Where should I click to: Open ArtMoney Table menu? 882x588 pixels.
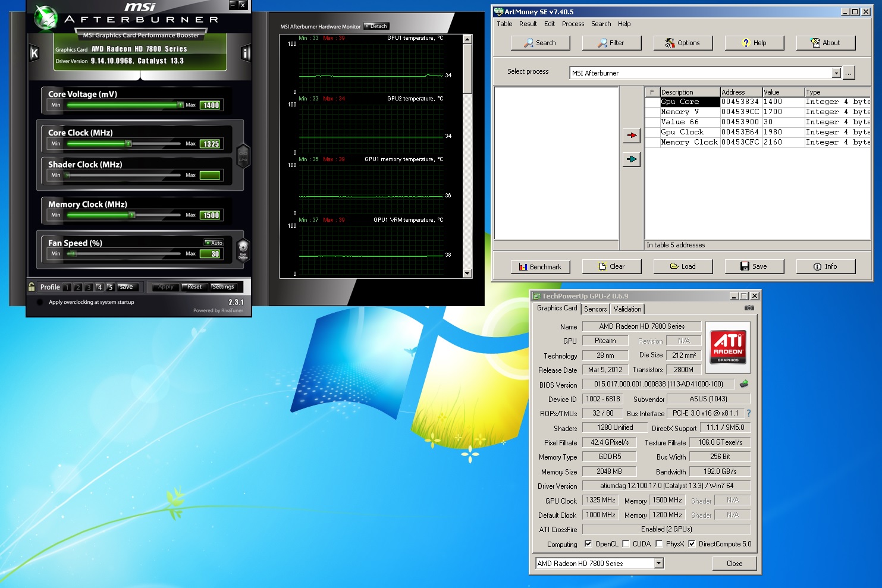[x=504, y=24]
